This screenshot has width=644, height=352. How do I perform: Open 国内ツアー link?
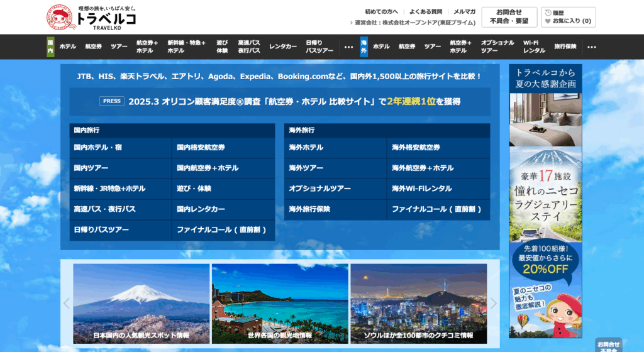coord(120,168)
